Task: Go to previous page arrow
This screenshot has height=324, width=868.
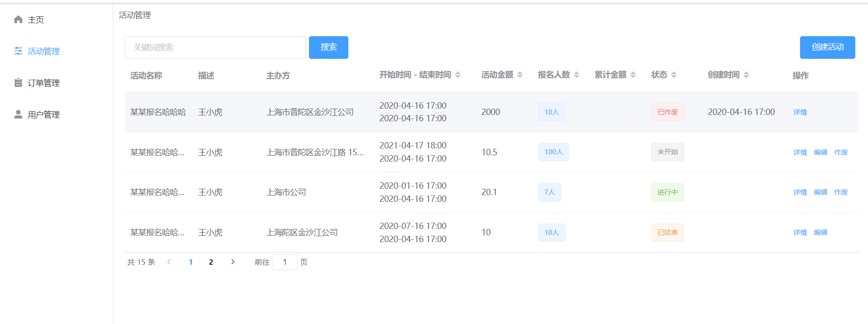Action: [169, 262]
